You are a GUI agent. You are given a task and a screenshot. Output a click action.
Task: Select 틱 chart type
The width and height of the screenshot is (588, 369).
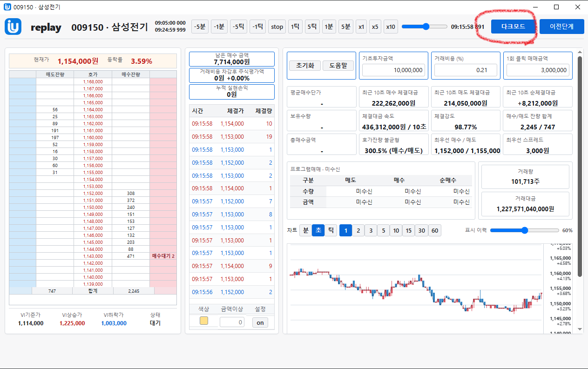[x=331, y=230]
